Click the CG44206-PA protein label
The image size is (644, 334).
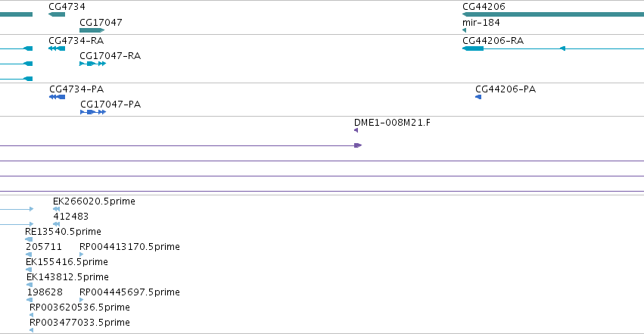pyautogui.click(x=506, y=89)
